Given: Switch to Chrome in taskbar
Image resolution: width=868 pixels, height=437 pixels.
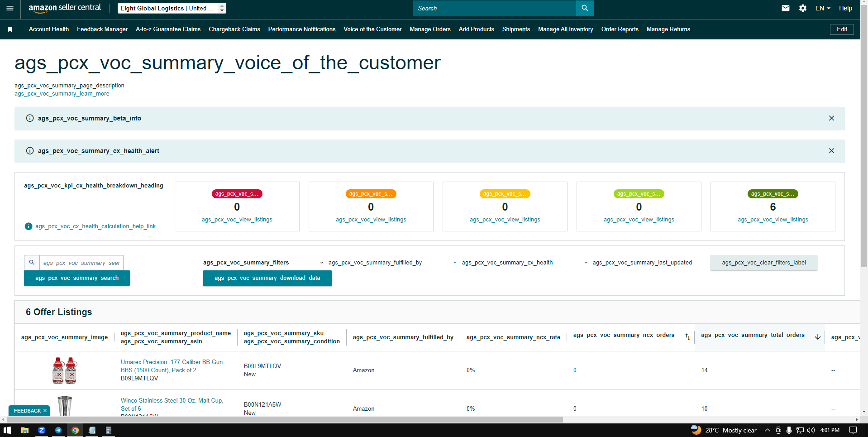Looking at the screenshot, I should (75, 430).
